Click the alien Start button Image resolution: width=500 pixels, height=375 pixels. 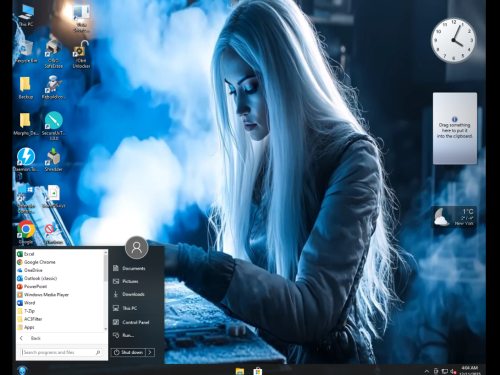(22, 370)
